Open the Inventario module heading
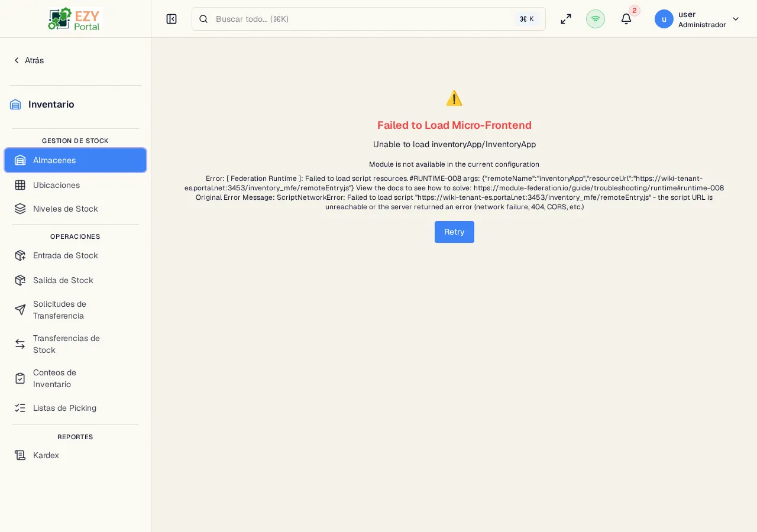757x532 pixels. [x=51, y=105]
